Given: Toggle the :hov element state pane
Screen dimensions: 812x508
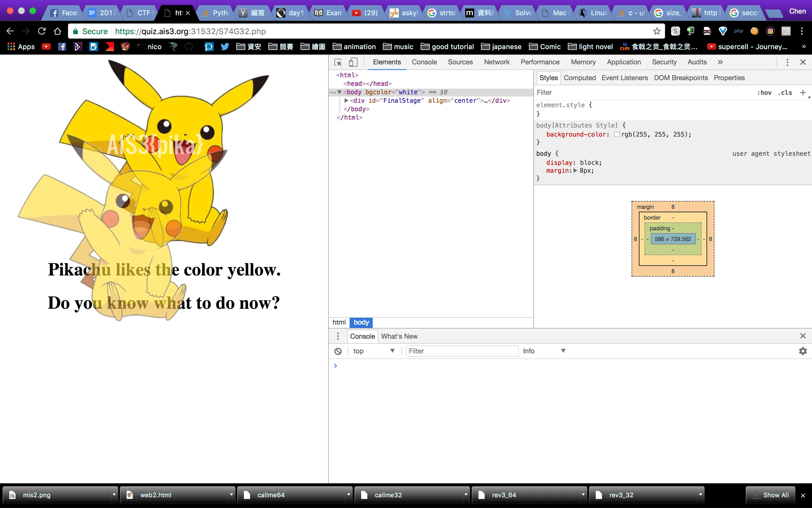Looking at the screenshot, I should pyautogui.click(x=764, y=93).
